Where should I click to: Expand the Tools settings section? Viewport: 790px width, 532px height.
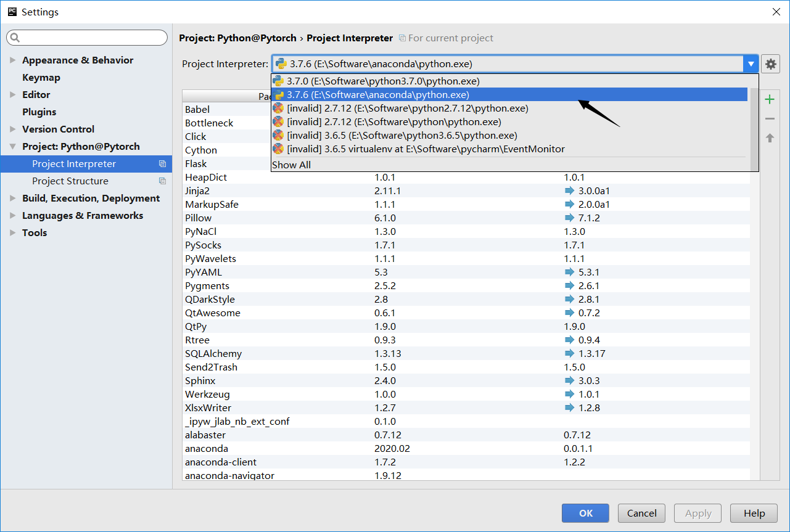(13, 233)
